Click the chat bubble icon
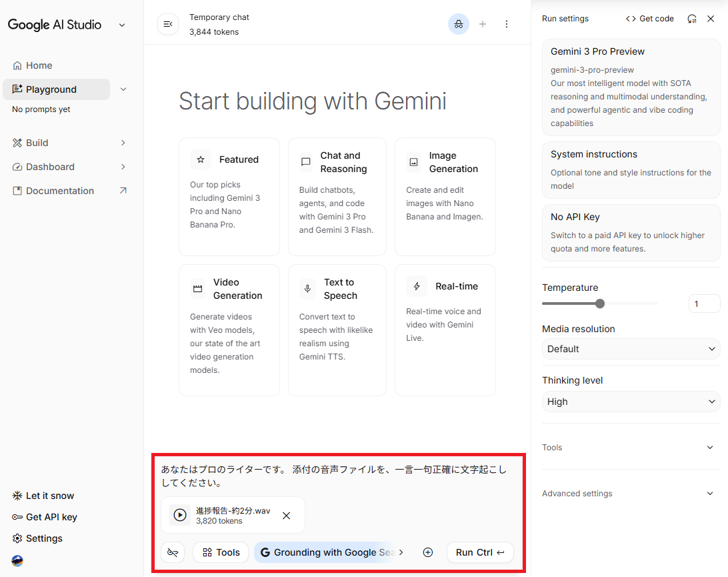This screenshot has height=577, width=728. [305, 161]
